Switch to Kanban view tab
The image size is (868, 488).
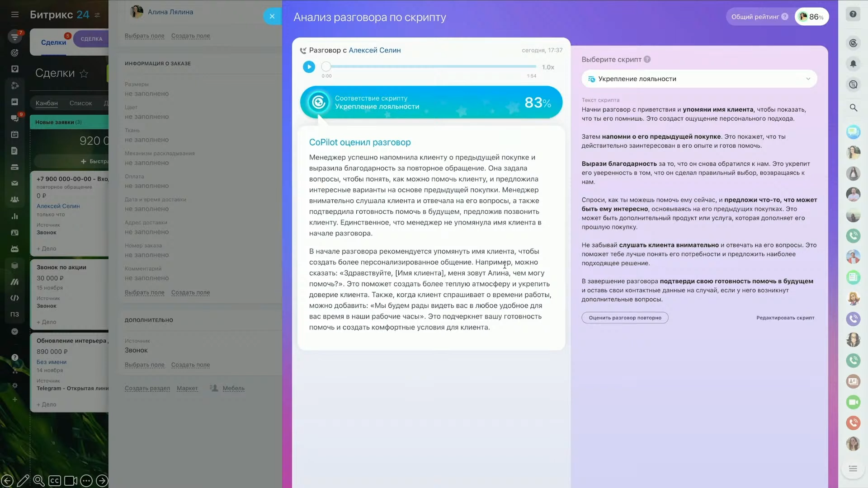point(47,103)
